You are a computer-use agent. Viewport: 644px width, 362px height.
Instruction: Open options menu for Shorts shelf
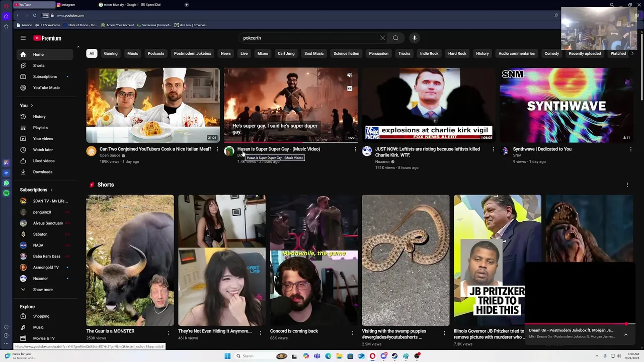coord(627,185)
